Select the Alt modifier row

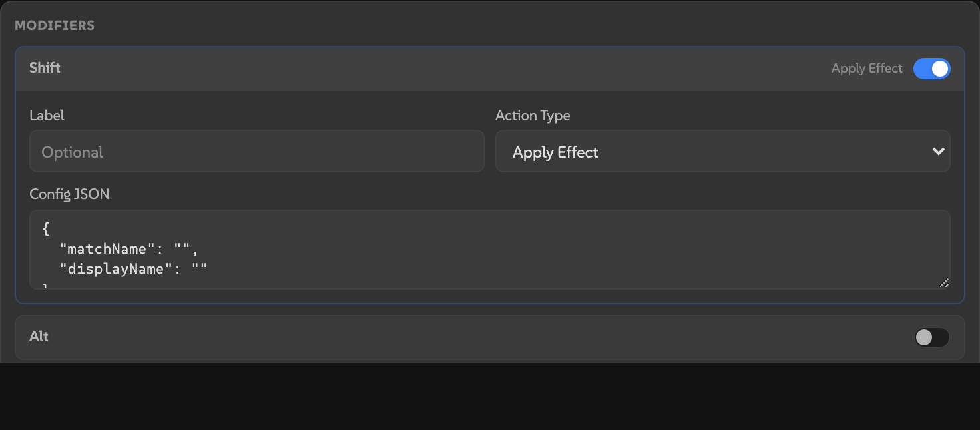pos(489,337)
